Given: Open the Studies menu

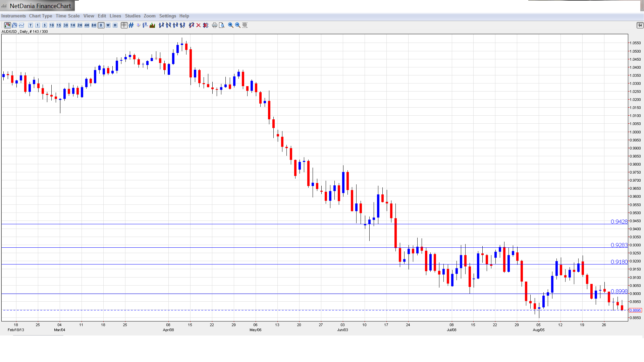Looking at the screenshot, I should 132,16.
